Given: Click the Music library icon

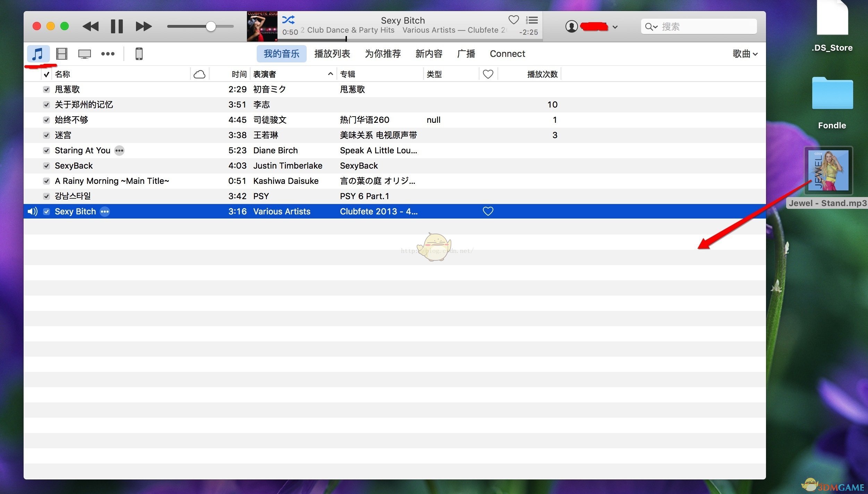Looking at the screenshot, I should 37,54.
